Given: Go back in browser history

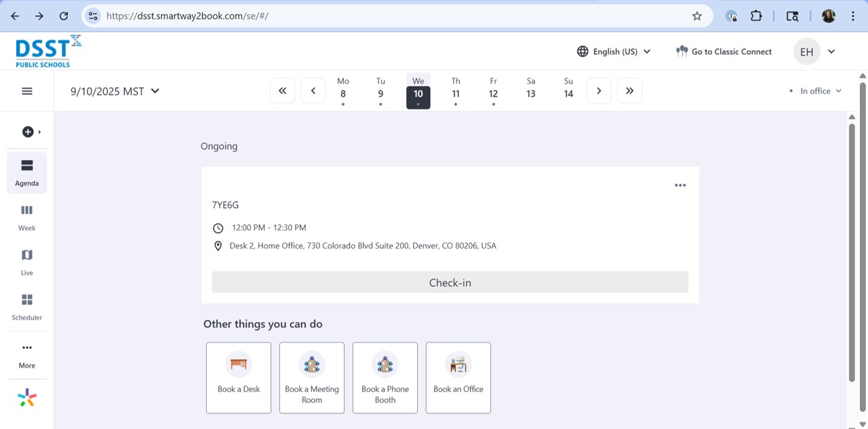Looking at the screenshot, I should (15, 16).
